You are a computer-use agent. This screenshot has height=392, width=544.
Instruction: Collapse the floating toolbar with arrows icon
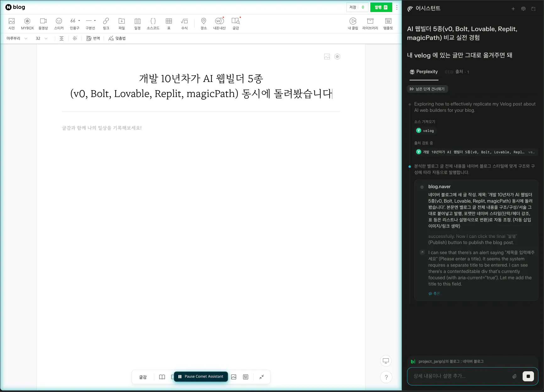pyautogui.click(x=262, y=377)
